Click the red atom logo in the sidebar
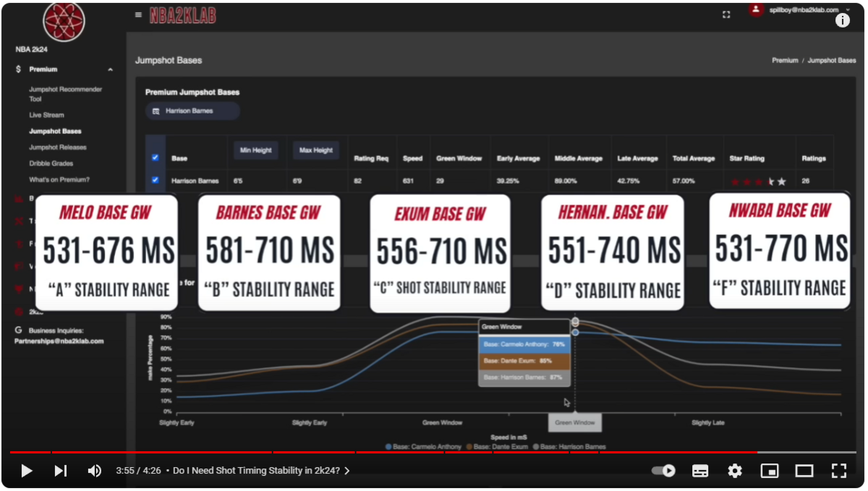The image size is (868, 491). tap(64, 21)
